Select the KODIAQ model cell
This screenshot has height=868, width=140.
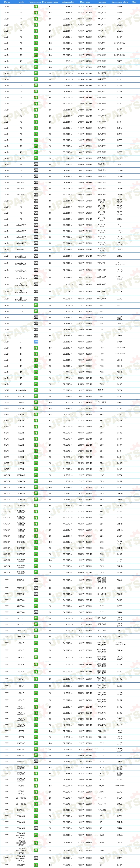point(21,475)
